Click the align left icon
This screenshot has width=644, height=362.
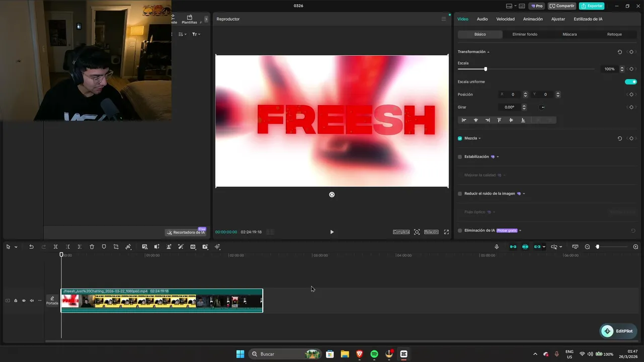point(464,120)
